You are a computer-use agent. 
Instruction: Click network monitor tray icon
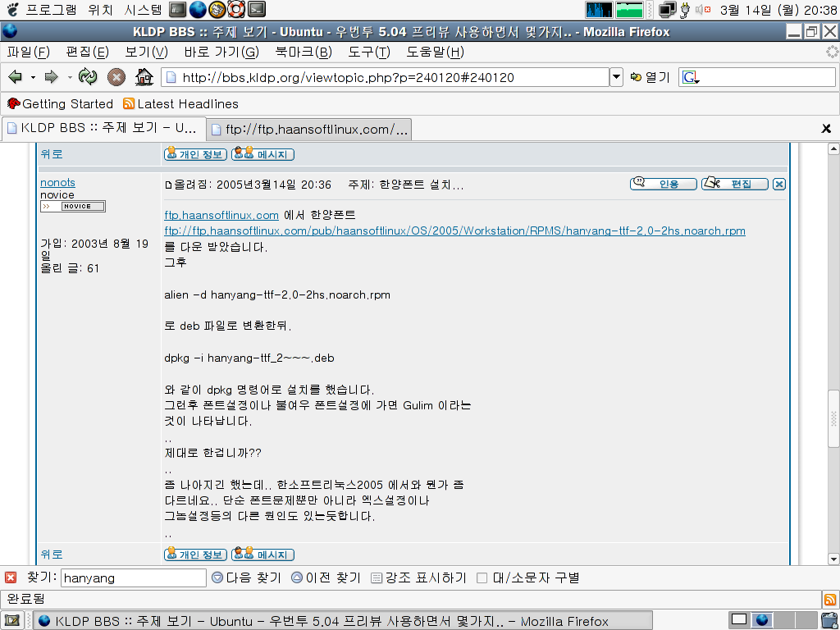point(667,10)
